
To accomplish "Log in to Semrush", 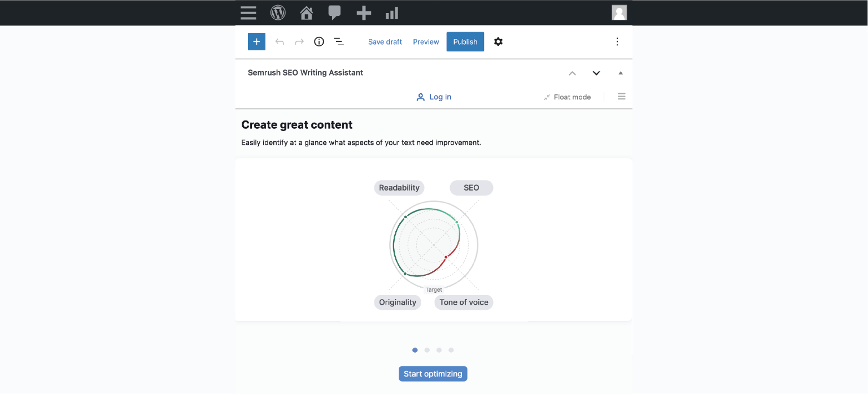I will pyautogui.click(x=434, y=97).
